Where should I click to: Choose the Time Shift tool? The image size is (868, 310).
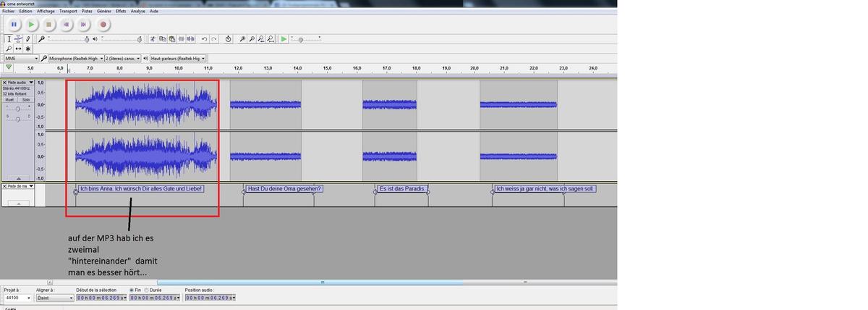click(x=18, y=49)
